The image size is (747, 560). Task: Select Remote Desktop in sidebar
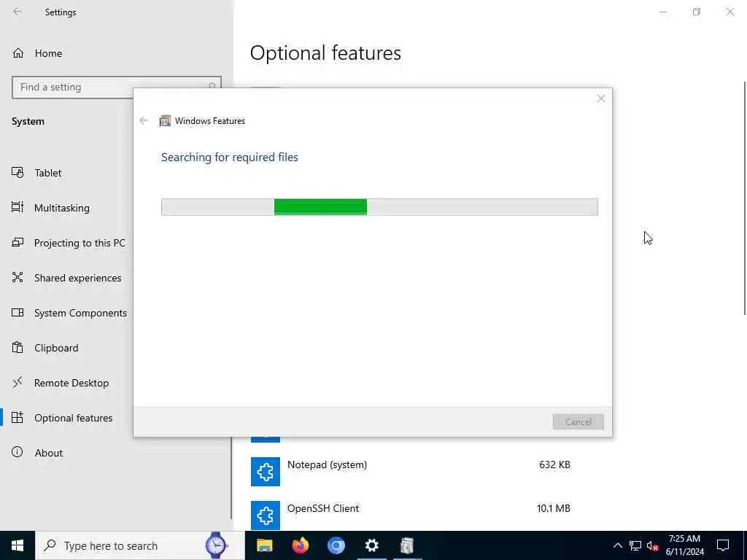click(71, 383)
